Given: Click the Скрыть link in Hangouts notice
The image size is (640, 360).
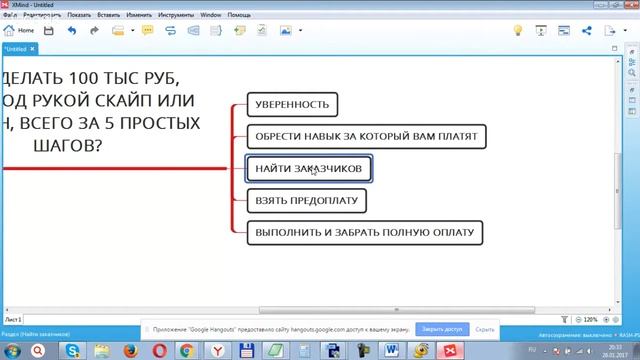Looking at the screenshot, I should coord(485,329).
